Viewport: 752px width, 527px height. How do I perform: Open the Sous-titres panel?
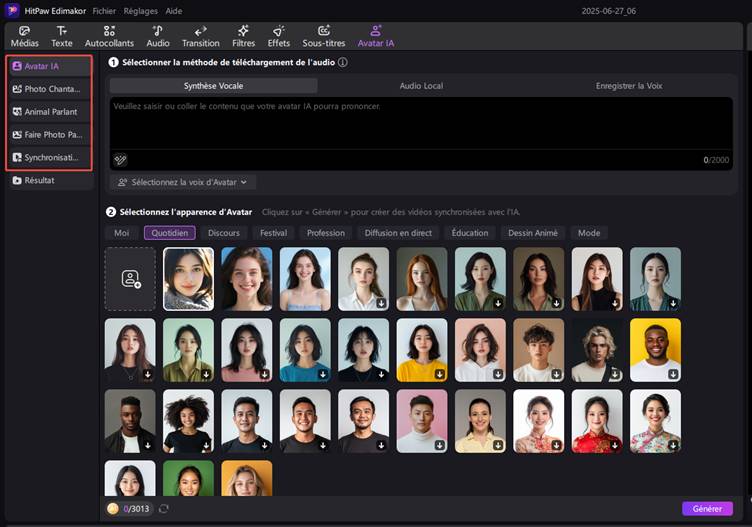coord(324,36)
